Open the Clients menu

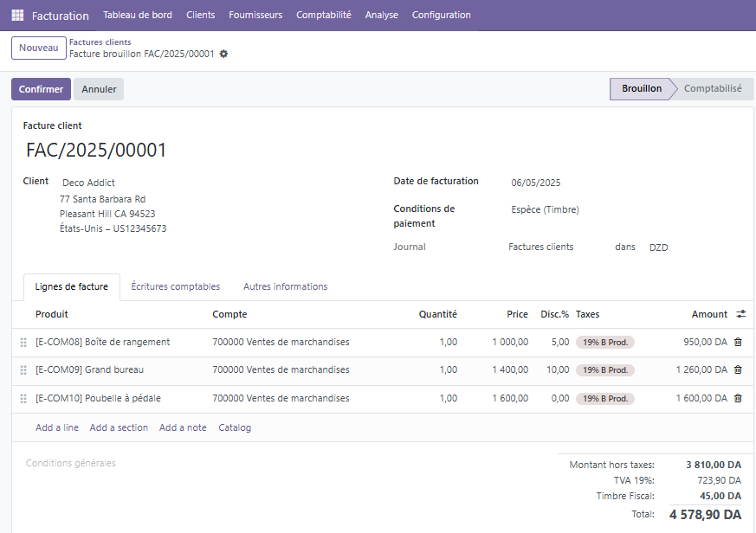point(201,15)
